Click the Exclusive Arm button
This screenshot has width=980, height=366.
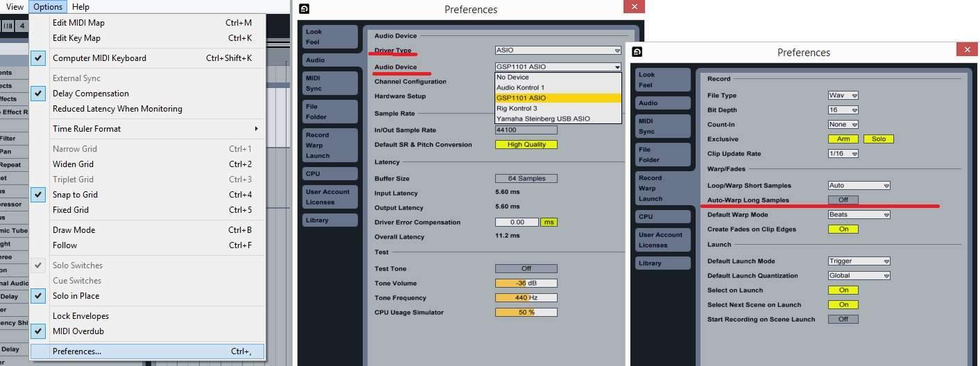point(843,139)
